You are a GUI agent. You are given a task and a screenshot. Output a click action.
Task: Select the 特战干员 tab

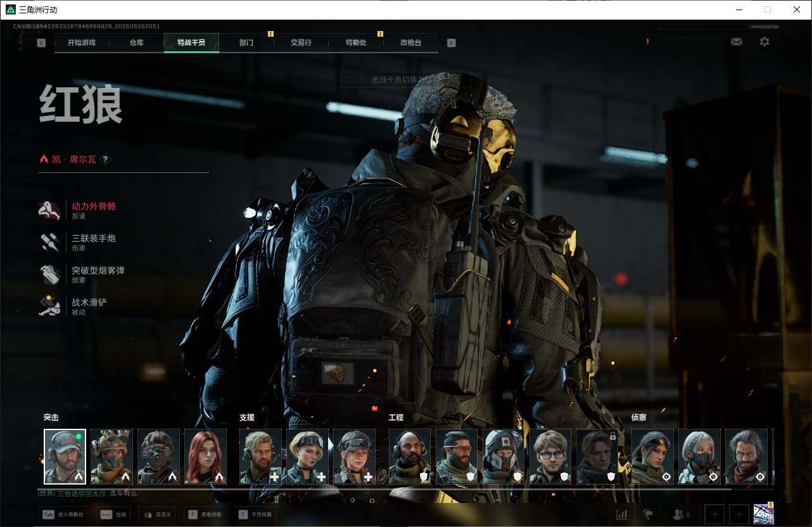(191, 43)
